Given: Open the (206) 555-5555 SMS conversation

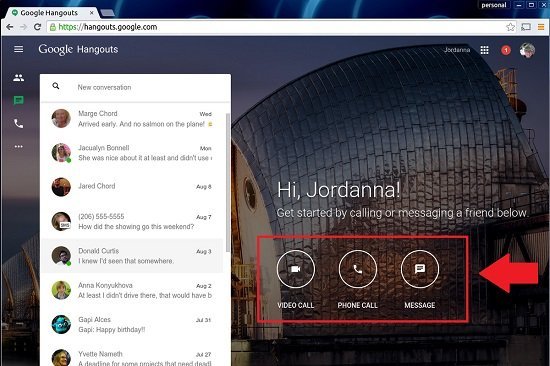Looking at the screenshot, I should [132, 221].
